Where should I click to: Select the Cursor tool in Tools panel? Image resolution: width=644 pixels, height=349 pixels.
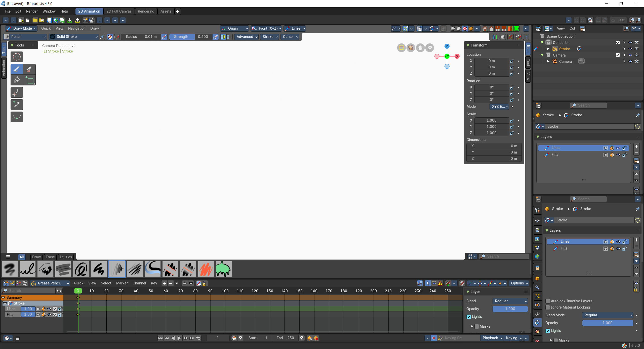17,57
